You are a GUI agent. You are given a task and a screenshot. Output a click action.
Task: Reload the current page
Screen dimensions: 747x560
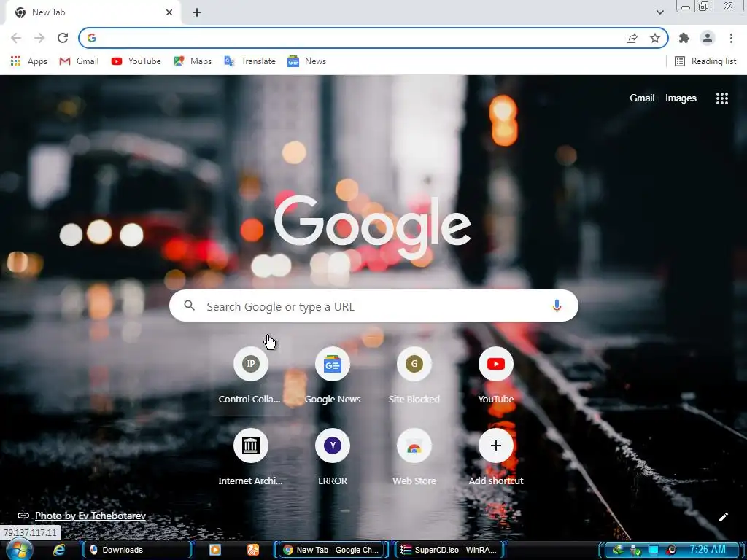point(63,38)
